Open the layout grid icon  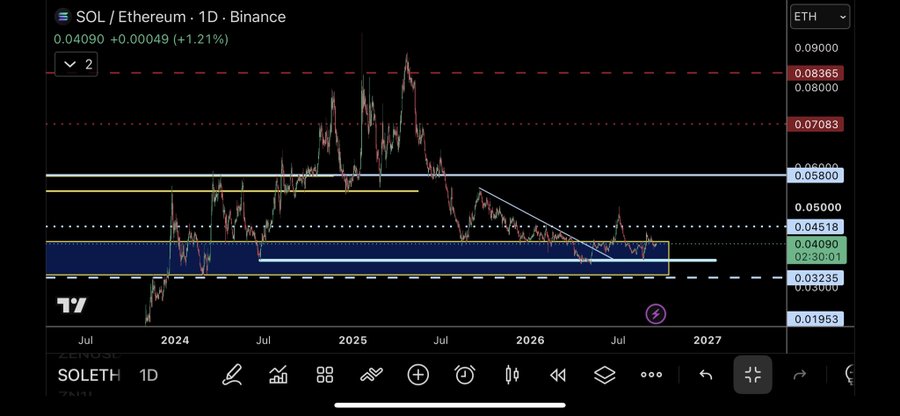pyautogui.click(x=325, y=375)
